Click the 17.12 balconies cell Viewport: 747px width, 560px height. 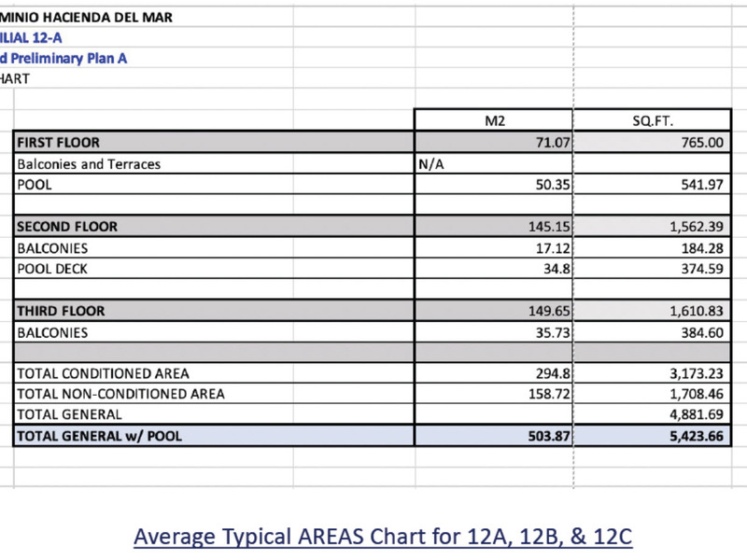494,247
